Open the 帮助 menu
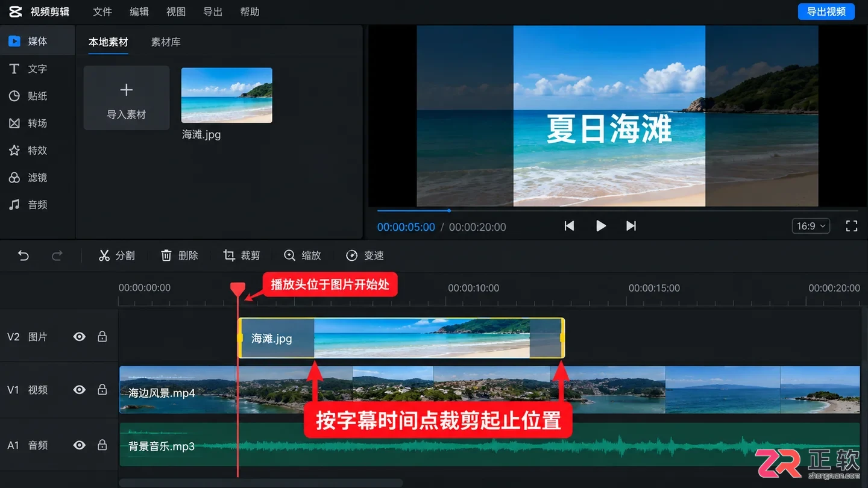This screenshot has width=868, height=488. click(x=250, y=11)
